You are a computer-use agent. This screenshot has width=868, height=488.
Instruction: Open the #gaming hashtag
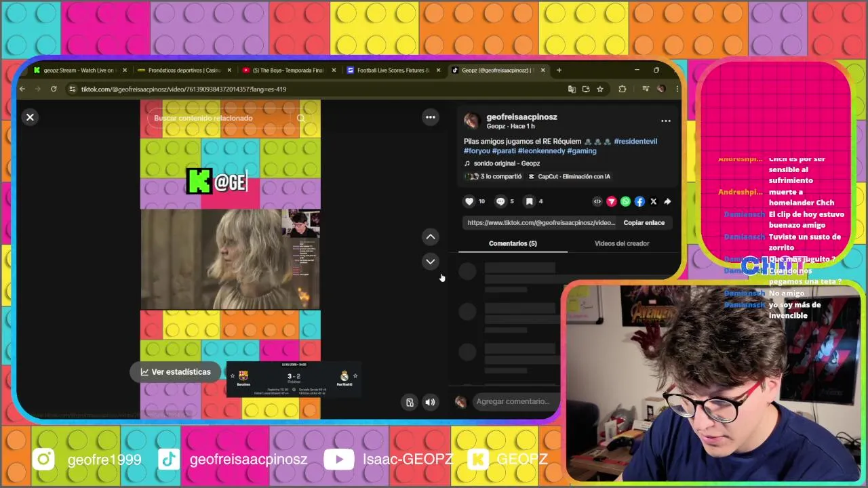(582, 150)
